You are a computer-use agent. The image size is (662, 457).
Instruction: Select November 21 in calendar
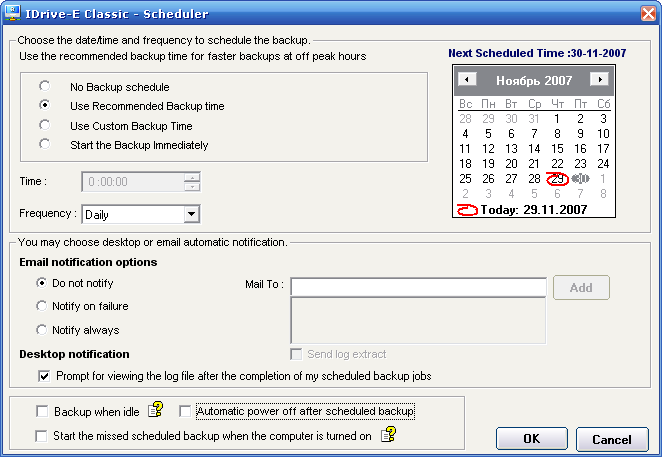[534, 163]
